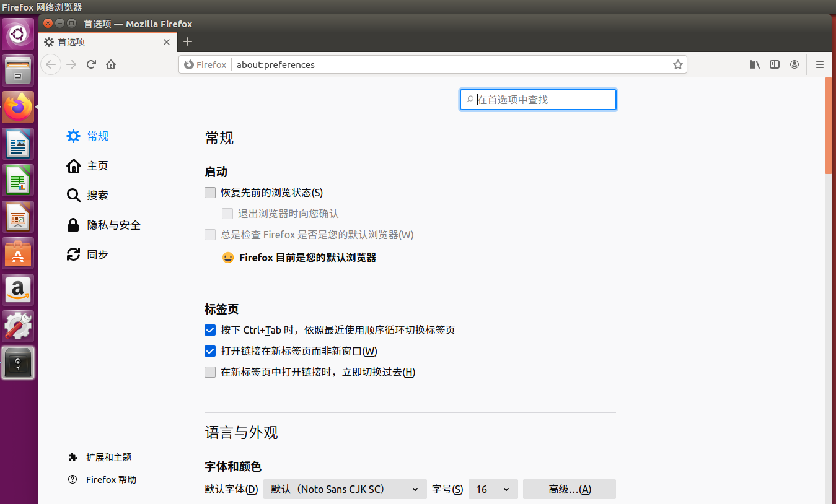
Task: Reload the current page
Action: (91, 64)
